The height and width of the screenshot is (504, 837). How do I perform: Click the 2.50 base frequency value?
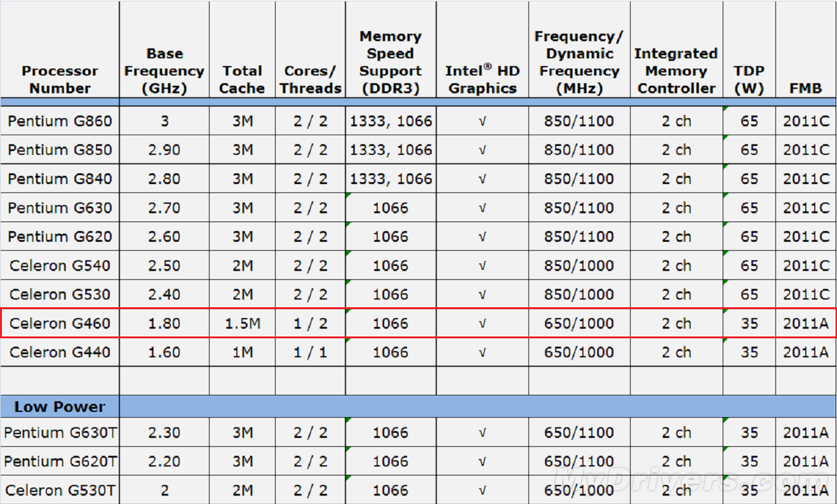coord(164,265)
